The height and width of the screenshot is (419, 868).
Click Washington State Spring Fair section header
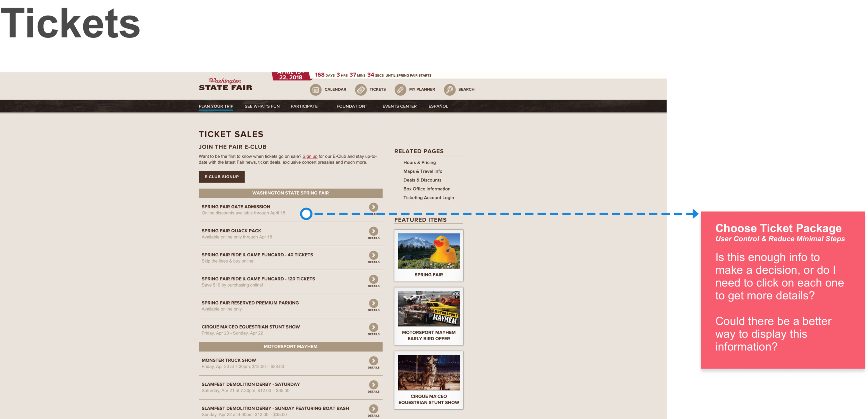tap(291, 193)
